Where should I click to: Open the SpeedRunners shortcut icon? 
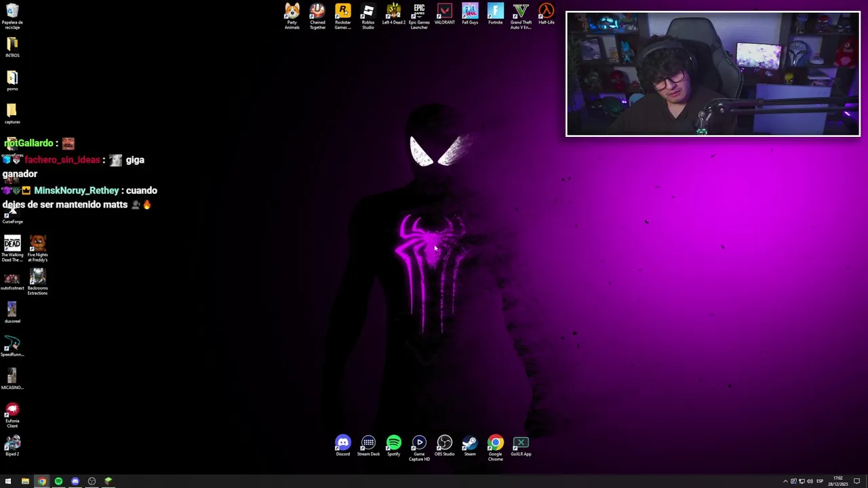pyautogui.click(x=12, y=346)
